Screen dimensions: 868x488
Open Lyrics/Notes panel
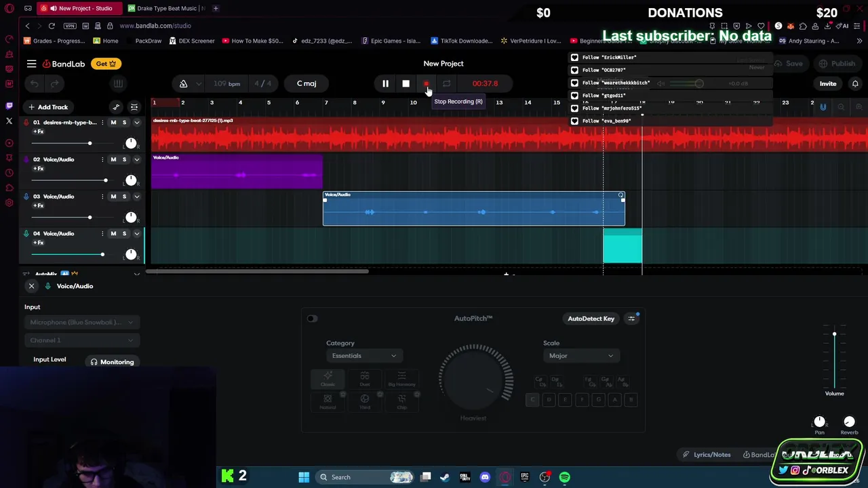pos(707,455)
